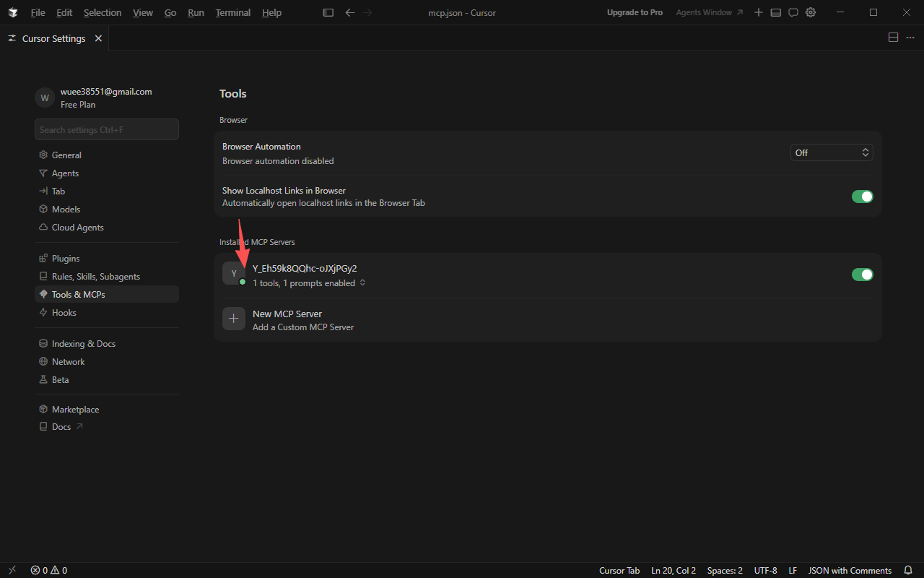Open the Edit menu

pyautogui.click(x=64, y=12)
